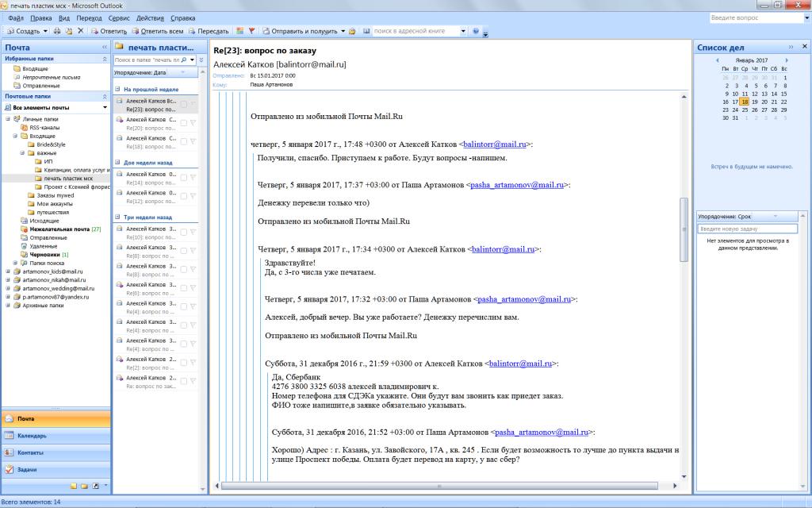This screenshot has width=812, height=508.
Task: Switch to Контакты in the navigation pane
Action: (56, 452)
